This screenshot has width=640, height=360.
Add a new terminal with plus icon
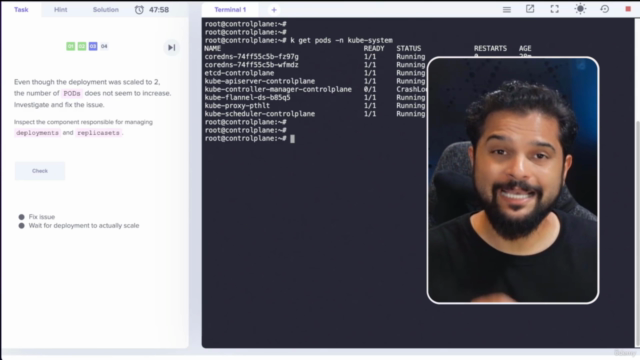click(x=274, y=10)
